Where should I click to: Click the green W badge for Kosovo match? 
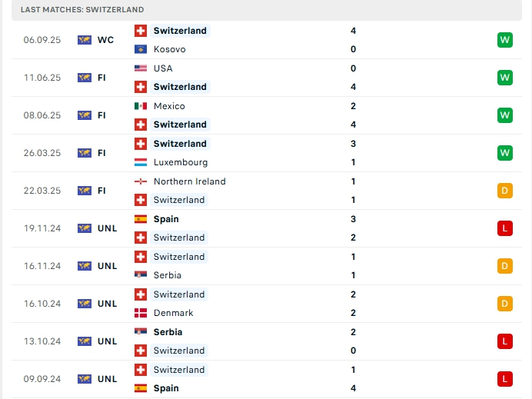tap(505, 40)
